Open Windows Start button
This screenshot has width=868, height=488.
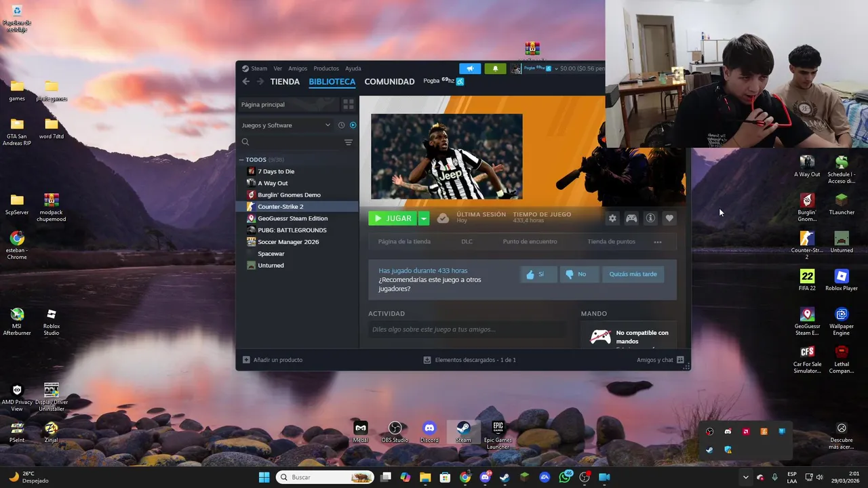[264, 477]
